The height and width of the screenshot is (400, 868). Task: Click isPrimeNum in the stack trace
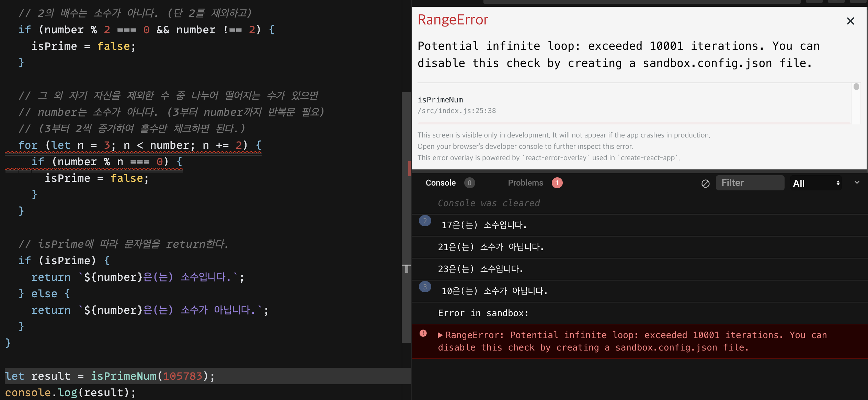pos(440,100)
